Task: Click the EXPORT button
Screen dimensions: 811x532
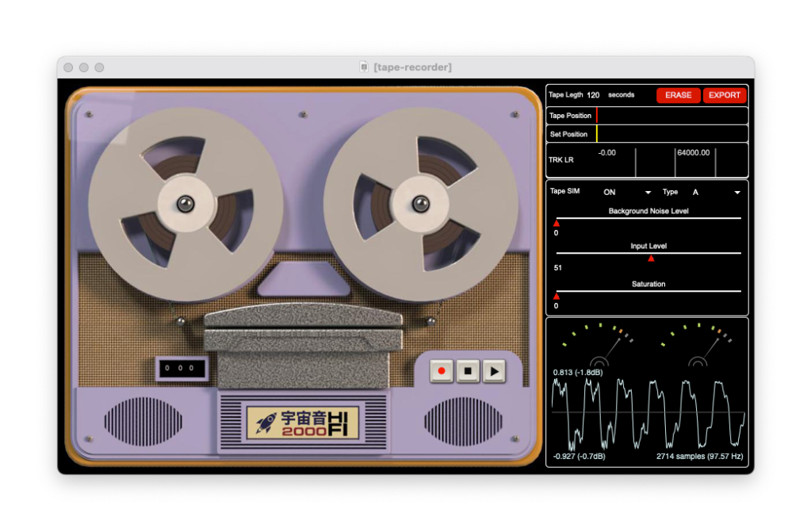Action: pos(725,95)
